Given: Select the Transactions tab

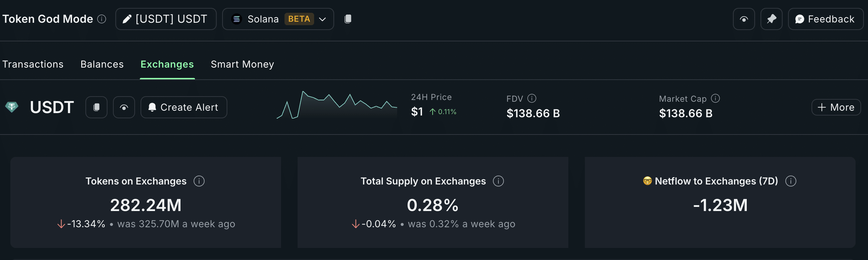Looking at the screenshot, I should pyautogui.click(x=33, y=64).
